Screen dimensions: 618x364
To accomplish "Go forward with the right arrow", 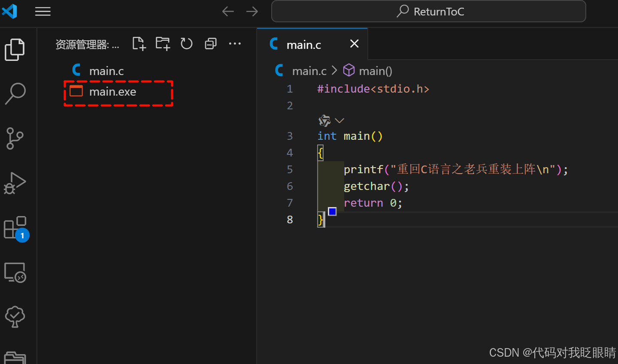I will pos(252,12).
